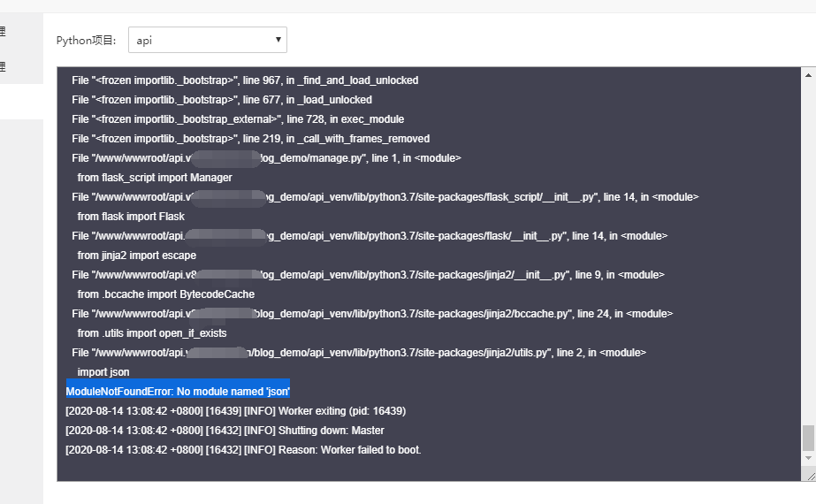Click the jinja2/bccache.py line 24 entry
This screenshot has height=504, width=816.
pos(372,314)
